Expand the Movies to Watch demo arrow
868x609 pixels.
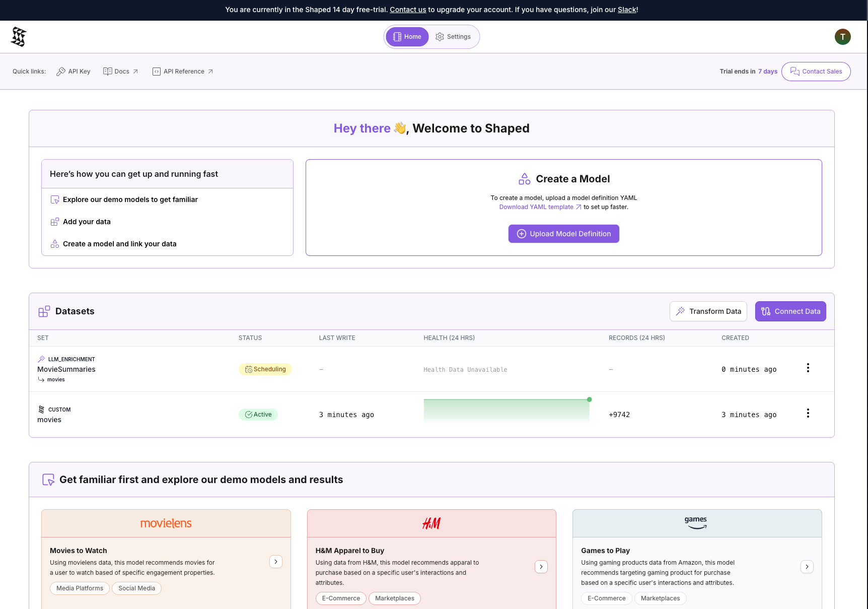pyautogui.click(x=276, y=562)
